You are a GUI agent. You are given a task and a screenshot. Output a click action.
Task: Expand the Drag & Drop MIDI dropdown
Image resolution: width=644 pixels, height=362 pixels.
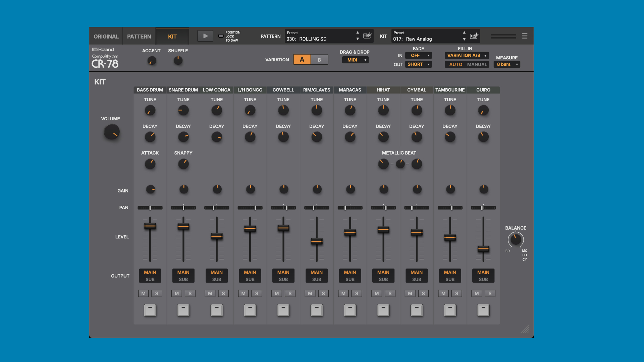tap(355, 60)
